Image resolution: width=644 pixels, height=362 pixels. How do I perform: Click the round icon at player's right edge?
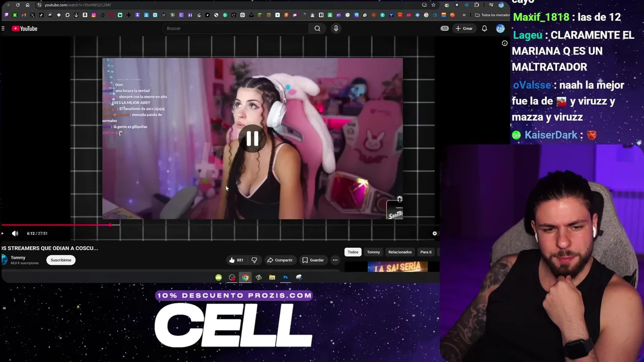click(x=435, y=233)
